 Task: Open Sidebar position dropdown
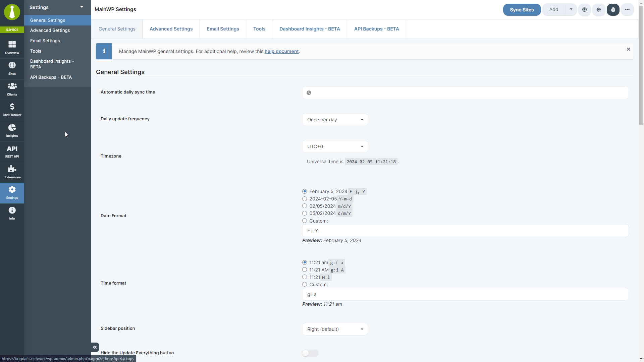coord(335,329)
